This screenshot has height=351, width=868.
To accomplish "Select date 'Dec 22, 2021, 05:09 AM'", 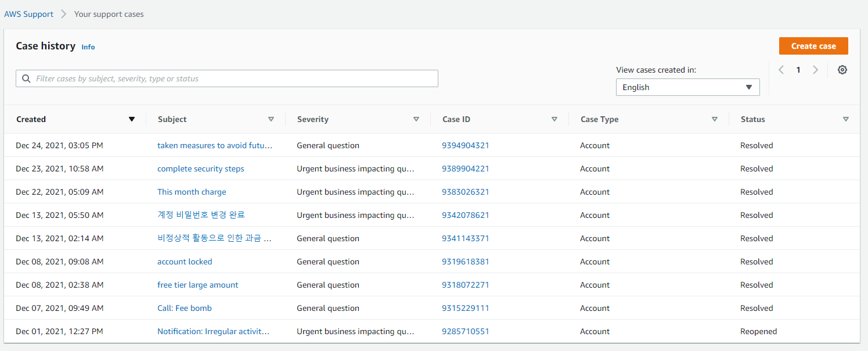I will point(59,192).
